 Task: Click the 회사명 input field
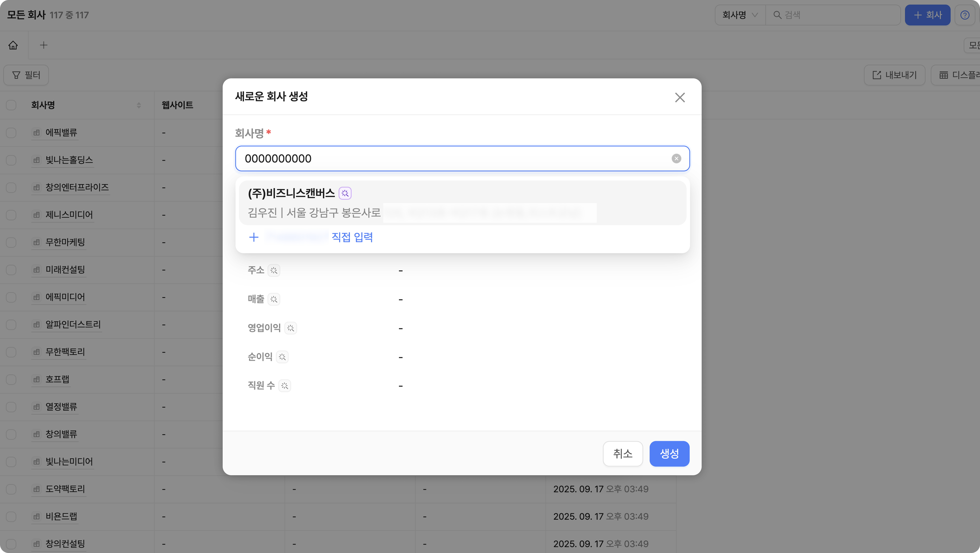tap(462, 158)
